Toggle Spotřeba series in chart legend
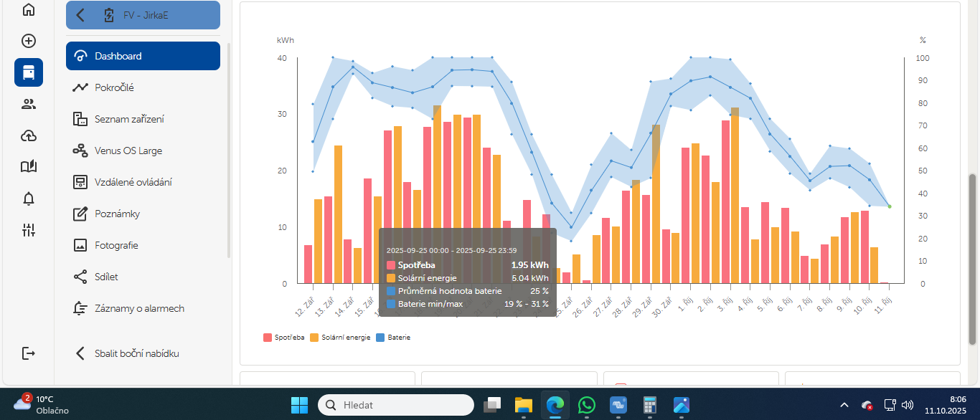 pos(284,337)
